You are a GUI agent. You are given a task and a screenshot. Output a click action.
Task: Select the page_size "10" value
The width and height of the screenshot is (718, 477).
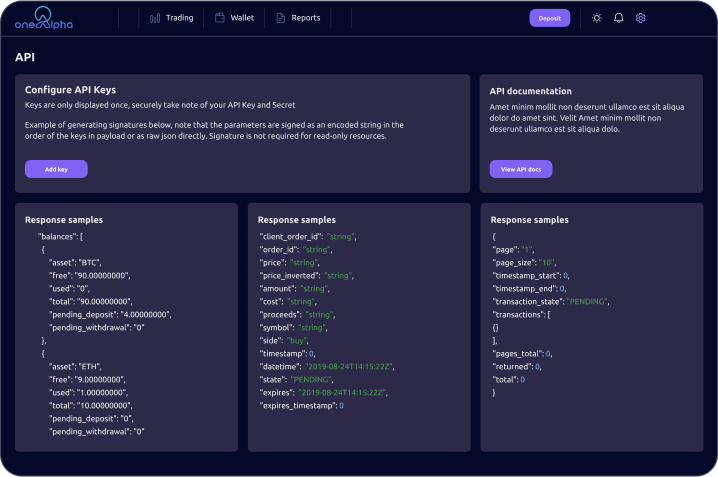tap(548, 262)
